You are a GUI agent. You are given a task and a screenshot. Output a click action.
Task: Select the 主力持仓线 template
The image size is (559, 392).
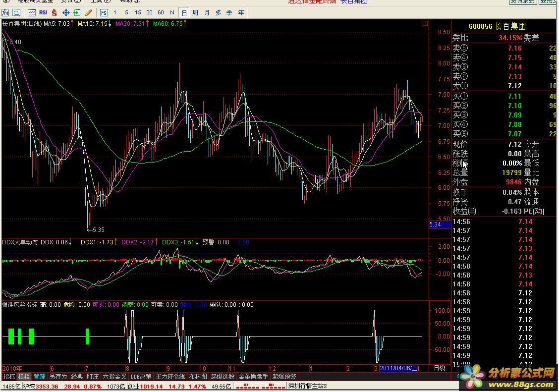tap(170, 376)
